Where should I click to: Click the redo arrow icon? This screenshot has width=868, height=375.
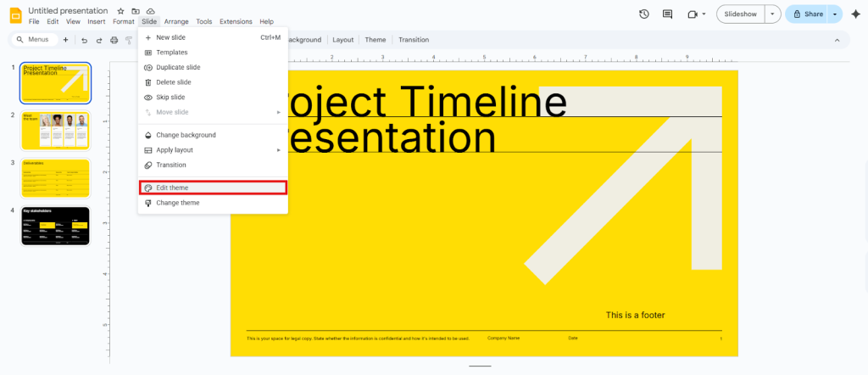point(99,40)
